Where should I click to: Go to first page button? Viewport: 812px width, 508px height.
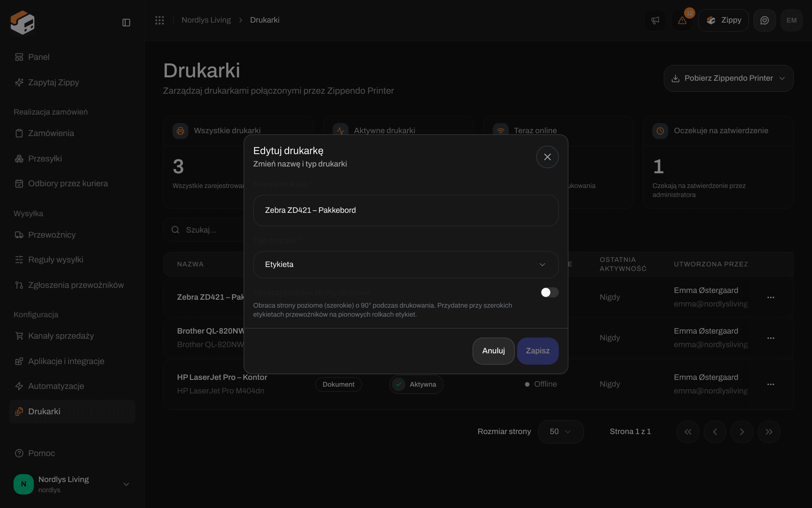pos(688,432)
